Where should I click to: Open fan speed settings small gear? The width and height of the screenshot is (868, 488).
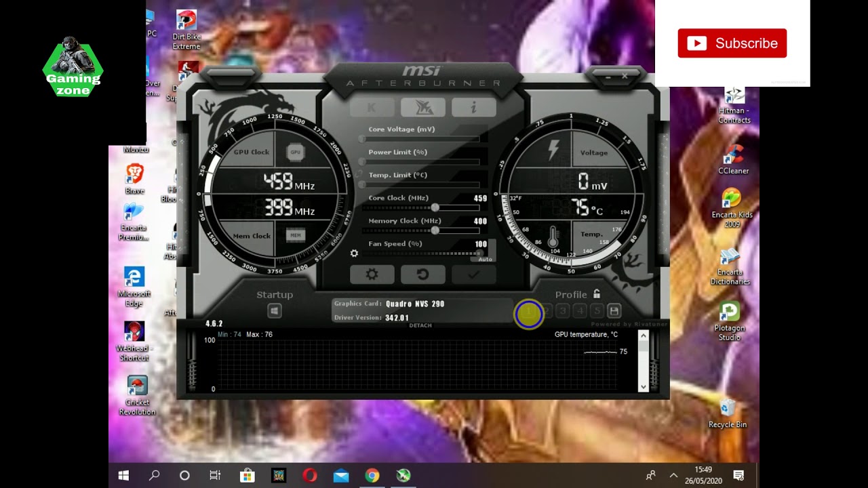click(354, 253)
